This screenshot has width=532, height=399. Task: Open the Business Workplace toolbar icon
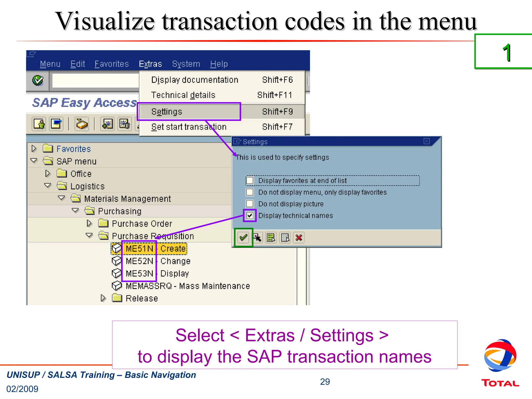(82, 124)
